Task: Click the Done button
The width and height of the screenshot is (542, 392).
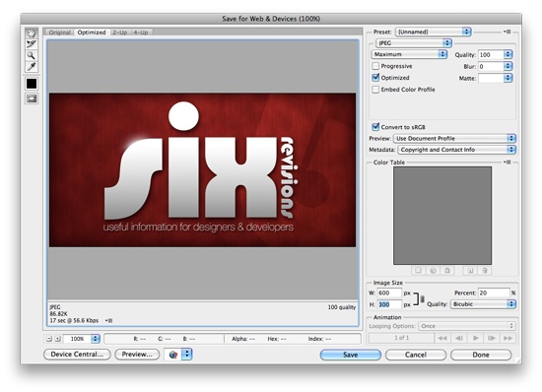Action: (481, 355)
